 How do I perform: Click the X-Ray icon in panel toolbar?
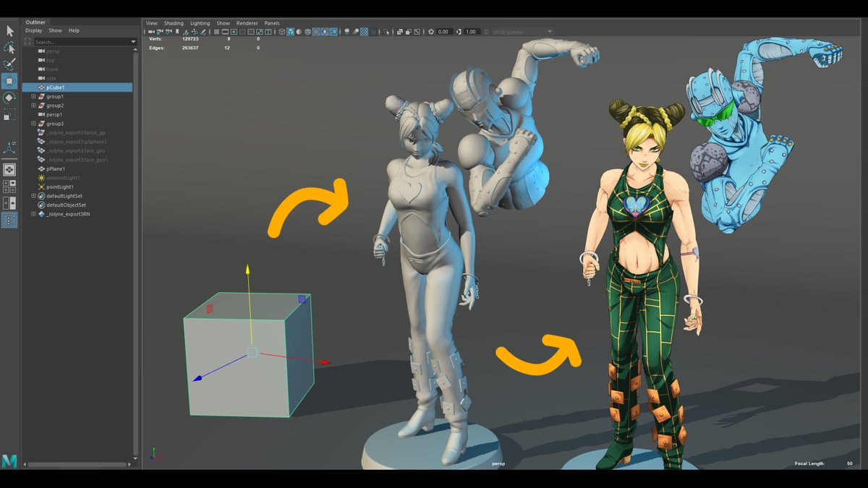399,32
